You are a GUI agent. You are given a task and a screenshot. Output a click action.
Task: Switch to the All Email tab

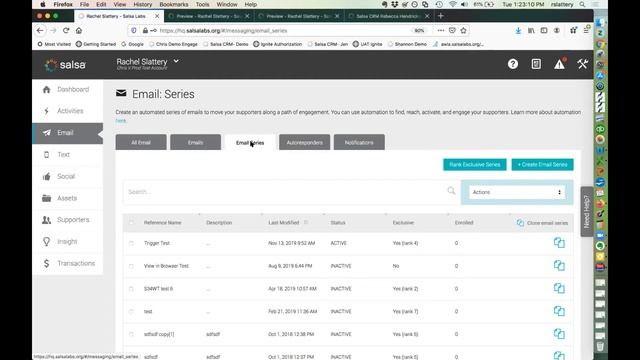click(x=141, y=142)
